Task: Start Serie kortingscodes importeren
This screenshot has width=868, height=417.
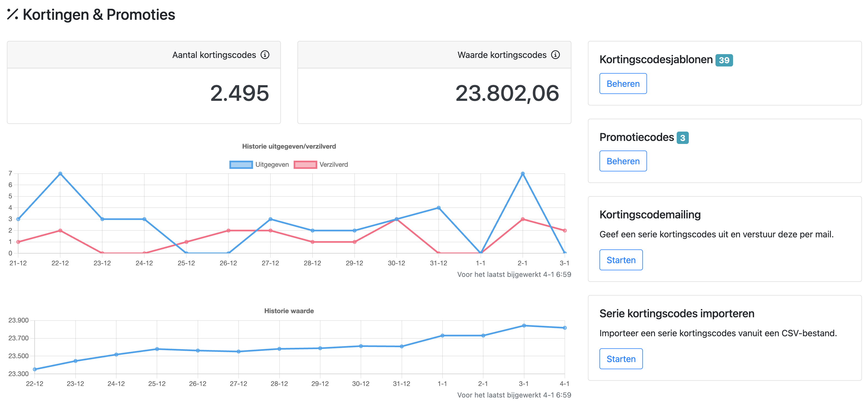Action: coord(621,359)
